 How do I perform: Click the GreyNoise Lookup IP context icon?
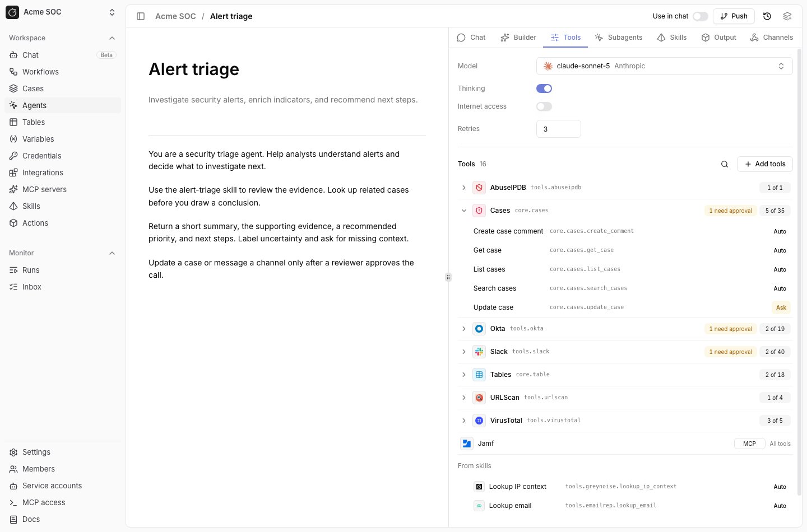(x=479, y=487)
